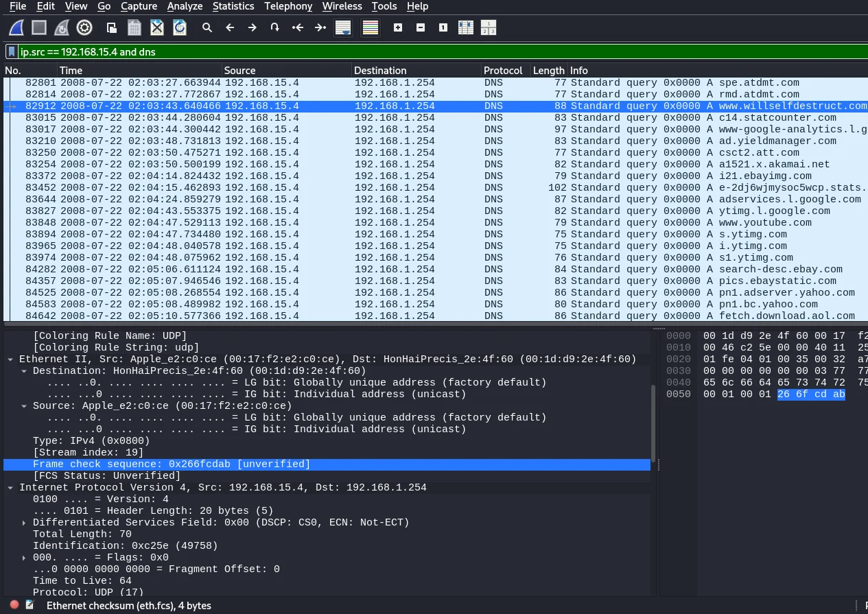The image size is (868, 614).
Task: Select packet 84282 search-desc.ebay.com row
Action: 435,269
